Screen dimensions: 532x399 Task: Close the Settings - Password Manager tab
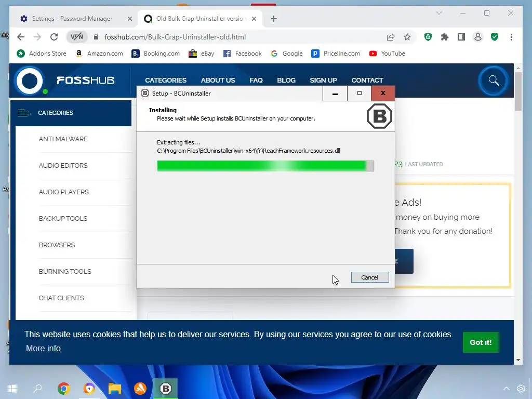(129, 19)
